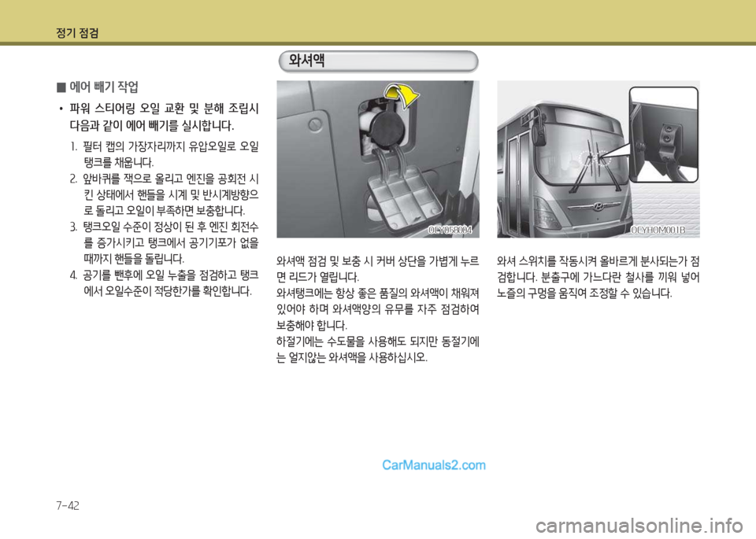756x539 pixels.
Task: Click step 4 공기를 뺀후에 오일 text
Action: [164, 283]
